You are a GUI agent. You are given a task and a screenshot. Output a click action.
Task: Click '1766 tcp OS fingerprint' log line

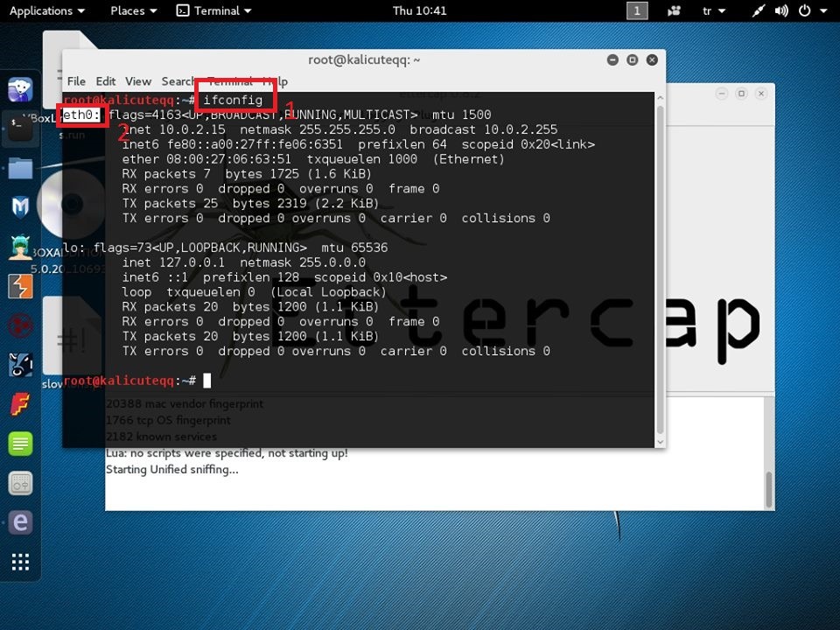pos(168,421)
